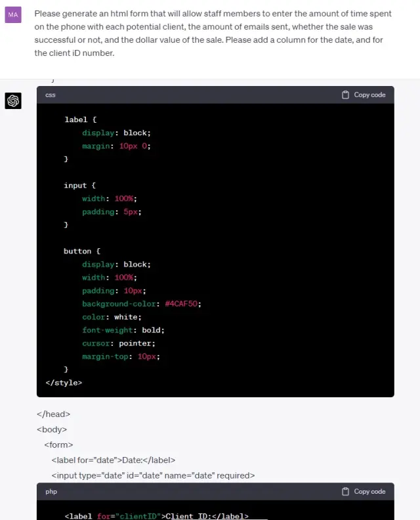Image resolution: width=420 pixels, height=520 pixels.
Task: Click the <form> text line
Action: 58,445
